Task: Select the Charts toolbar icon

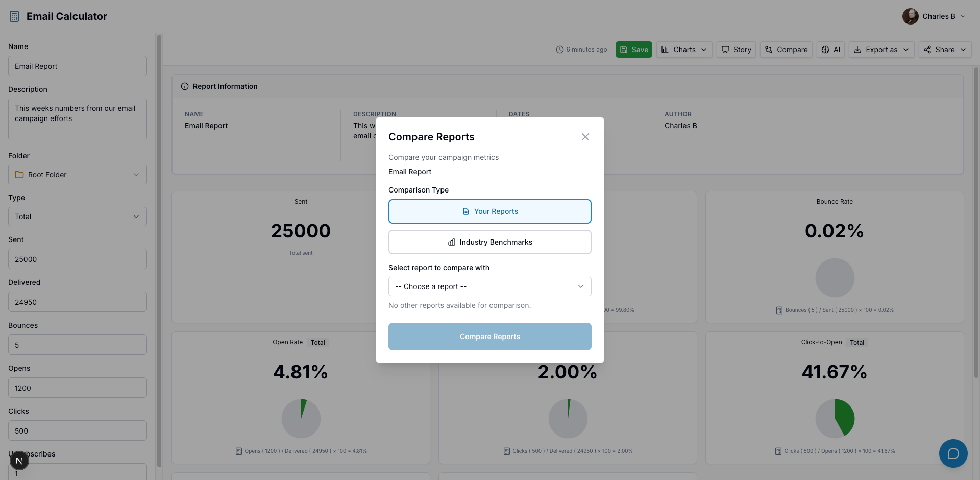Action: pos(665,50)
